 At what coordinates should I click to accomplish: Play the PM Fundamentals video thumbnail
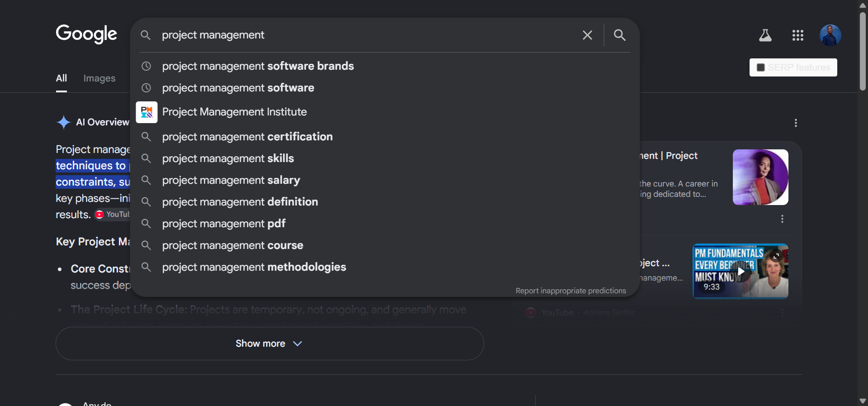click(x=741, y=271)
